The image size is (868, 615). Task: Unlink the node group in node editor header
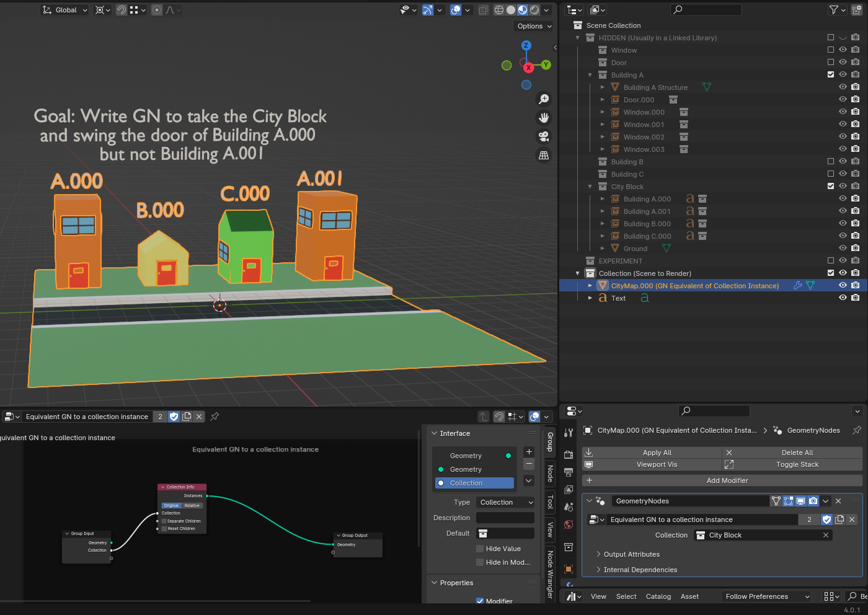[199, 417]
